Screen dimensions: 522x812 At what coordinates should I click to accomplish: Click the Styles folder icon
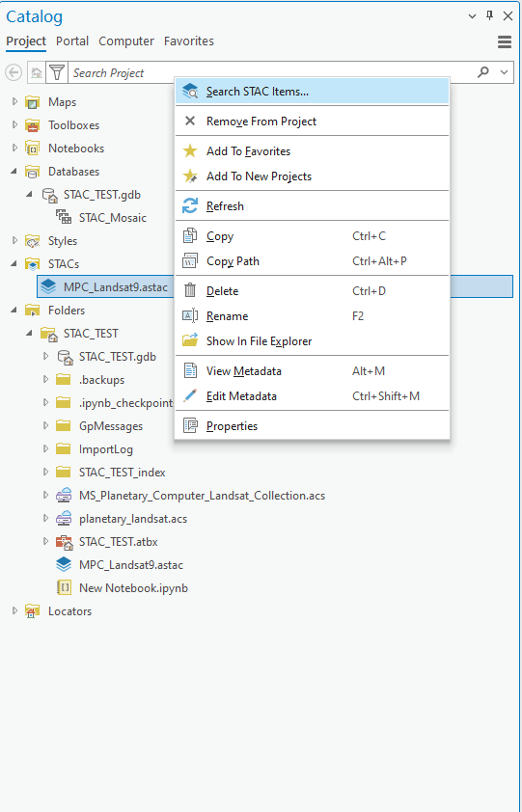pos(33,241)
